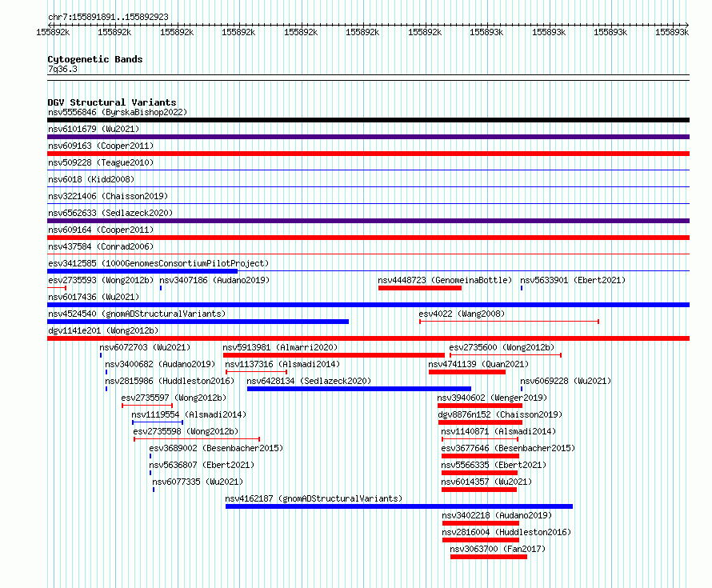
Task: Click the nsv5556846 (ByrskaBishop2022) variant label
Action: 118,112
